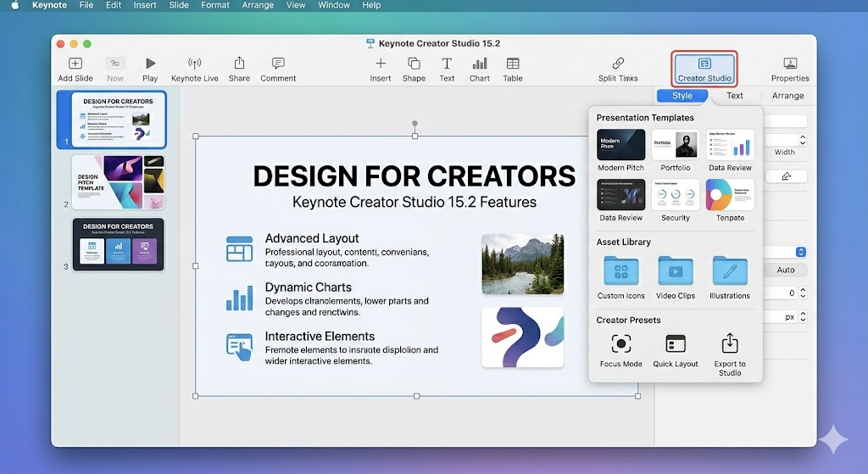Switch to the Arrange tab
This screenshot has height=474, width=868.
(x=787, y=96)
